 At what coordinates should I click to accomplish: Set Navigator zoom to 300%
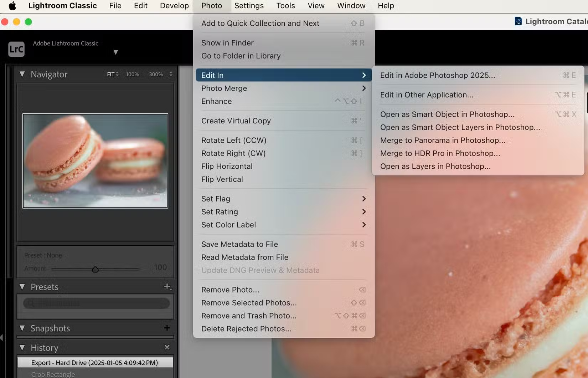[156, 74]
